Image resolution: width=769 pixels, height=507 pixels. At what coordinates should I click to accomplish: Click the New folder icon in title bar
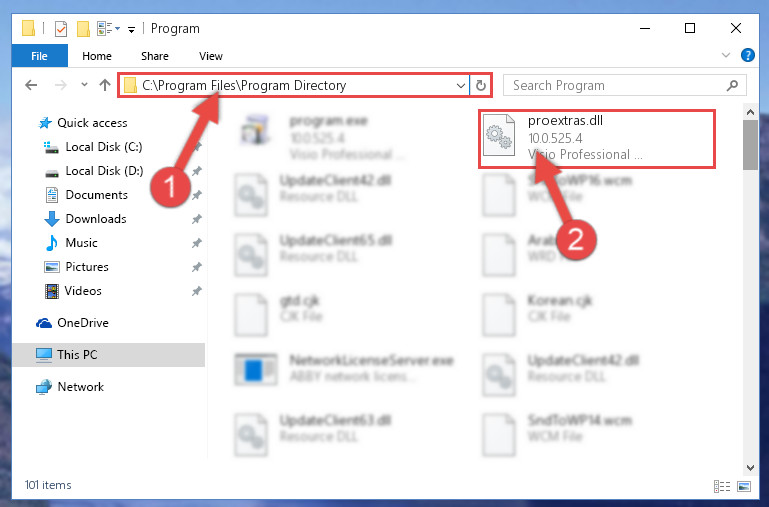pyautogui.click(x=83, y=29)
